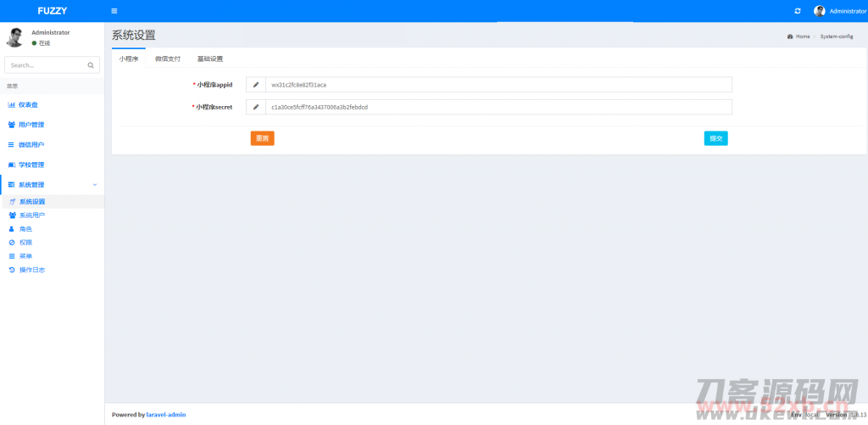Open 仪表盘 dashboard from the sidebar
868x425 pixels.
(x=28, y=105)
